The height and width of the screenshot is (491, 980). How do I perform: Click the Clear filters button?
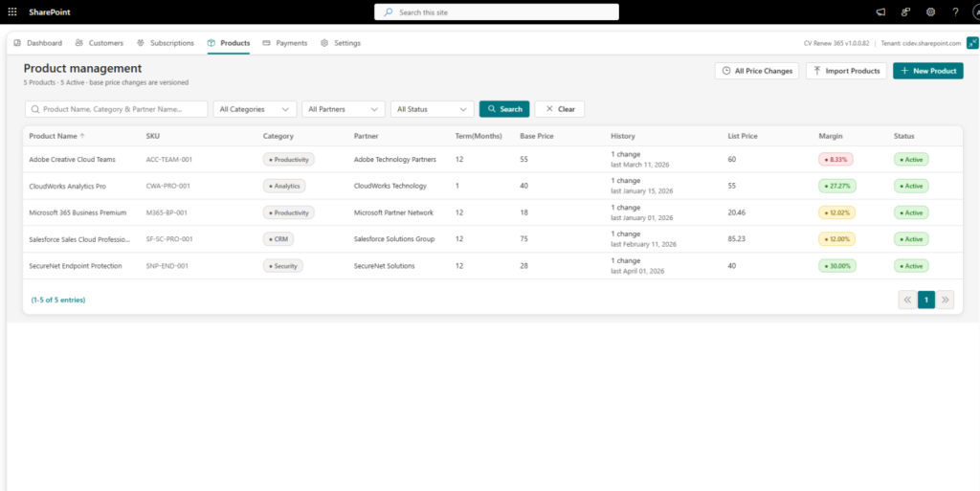tap(559, 109)
